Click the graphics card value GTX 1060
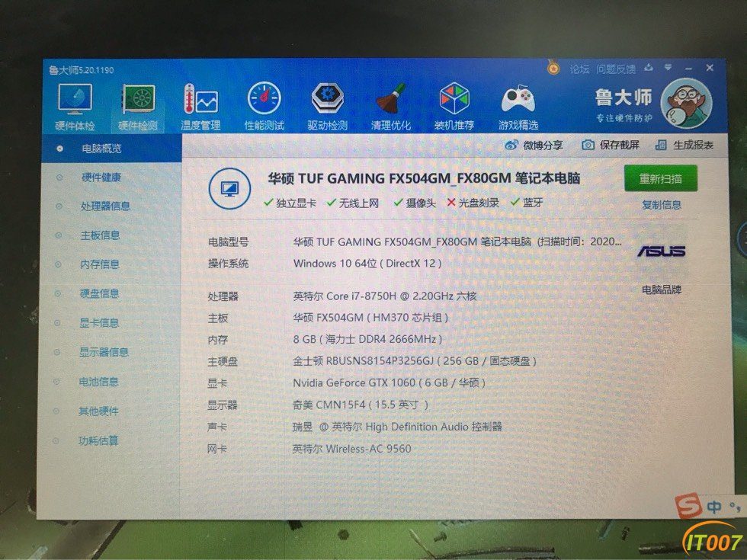The image size is (747, 560). click(x=389, y=382)
